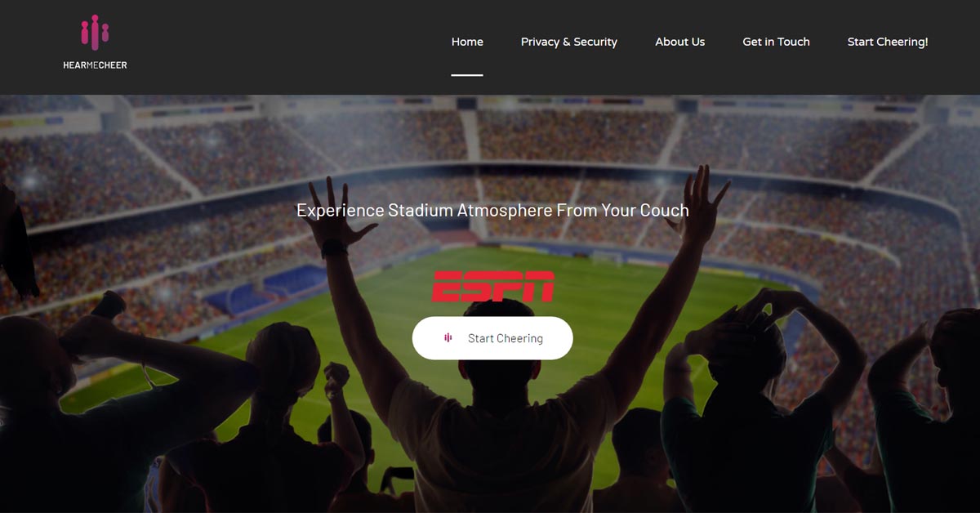Open the About Us nav link

(679, 42)
